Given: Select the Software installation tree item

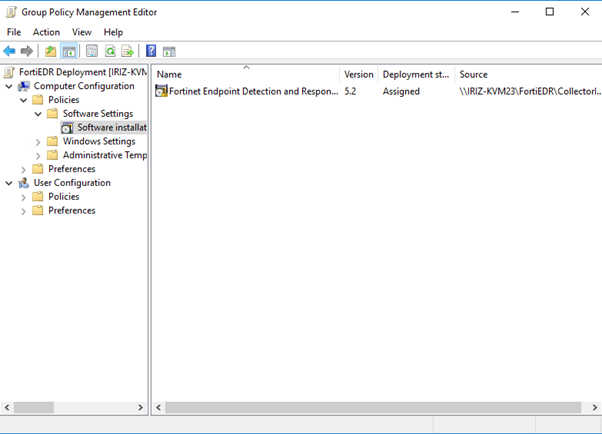Looking at the screenshot, I should 112,128.
